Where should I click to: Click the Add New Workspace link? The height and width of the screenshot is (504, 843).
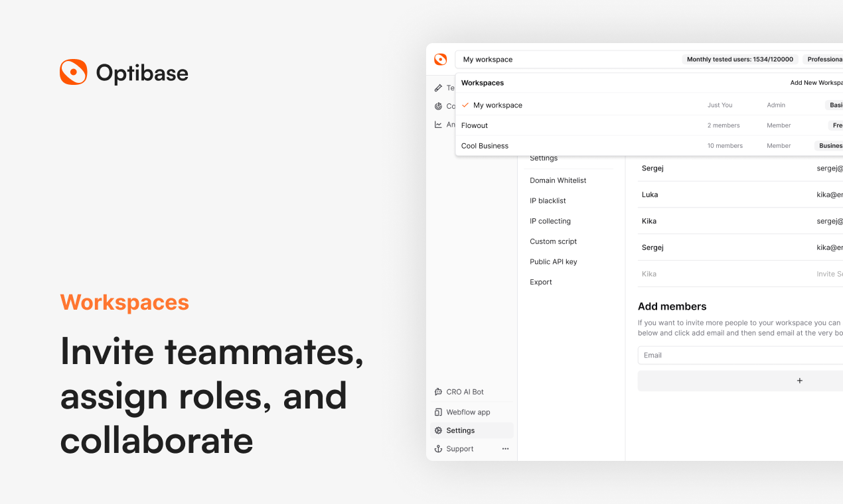click(x=816, y=83)
